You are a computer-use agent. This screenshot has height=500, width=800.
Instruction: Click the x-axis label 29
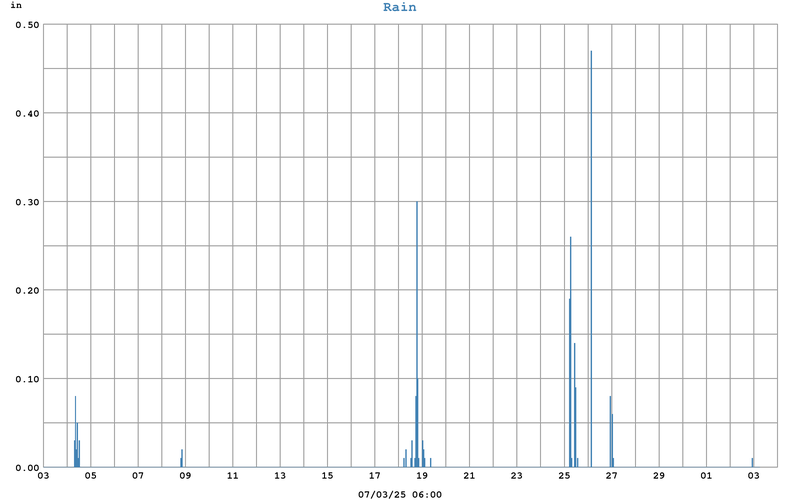(659, 476)
